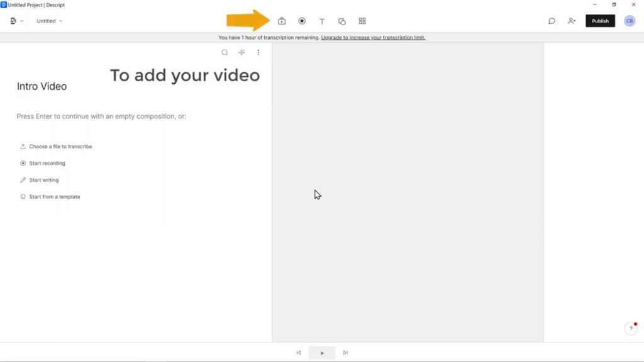Click the Intro Video title field
The height and width of the screenshot is (362, 644).
pyautogui.click(x=42, y=87)
